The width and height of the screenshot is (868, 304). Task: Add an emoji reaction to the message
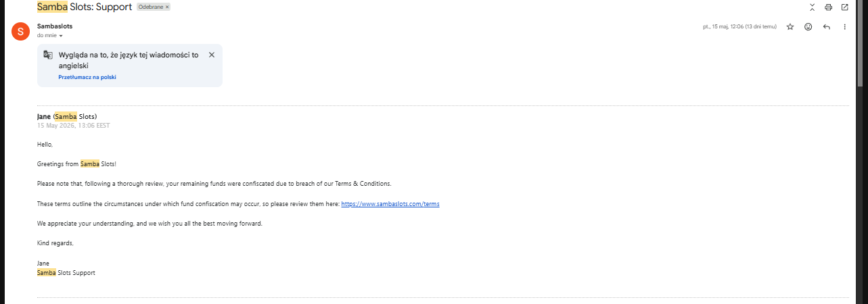point(808,27)
